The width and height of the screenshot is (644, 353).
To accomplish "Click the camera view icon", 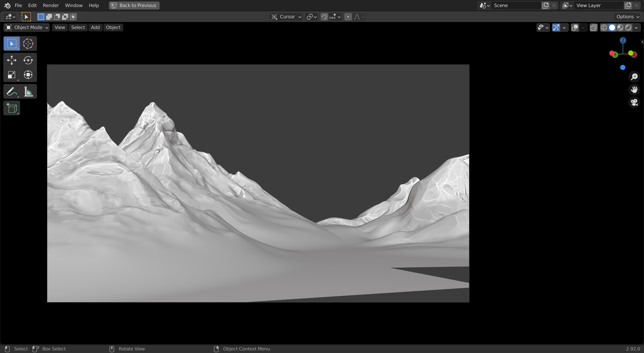I will (x=634, y=102).
